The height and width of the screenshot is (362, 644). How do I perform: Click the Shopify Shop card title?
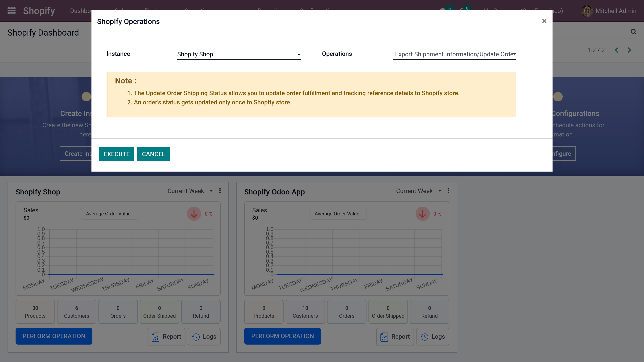(x=38, y=192)
